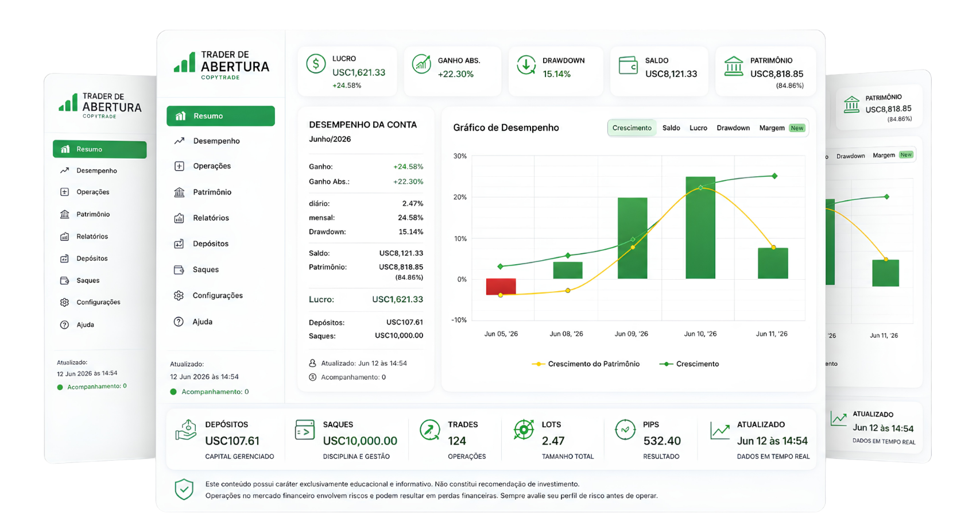The image size is (980, 529).
Task: Click the Drawdown download-arrow icon
Action: (x=526, y=64)
